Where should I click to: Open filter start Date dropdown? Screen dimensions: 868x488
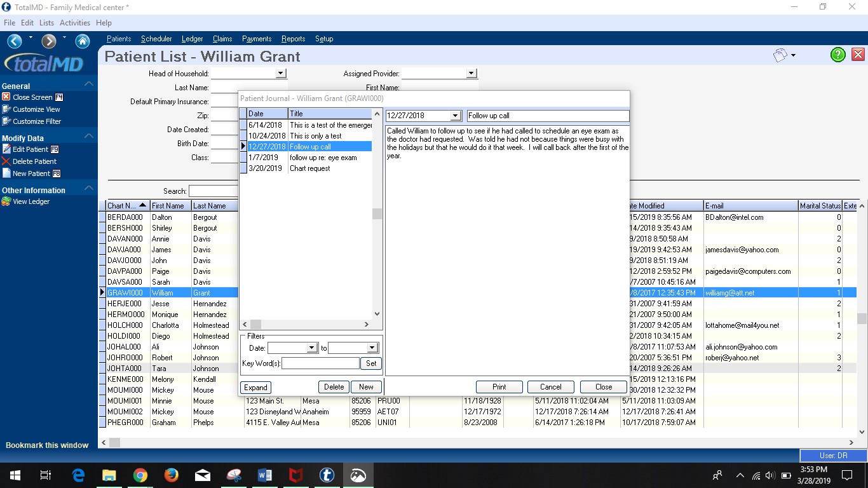[x=312, y=348]
